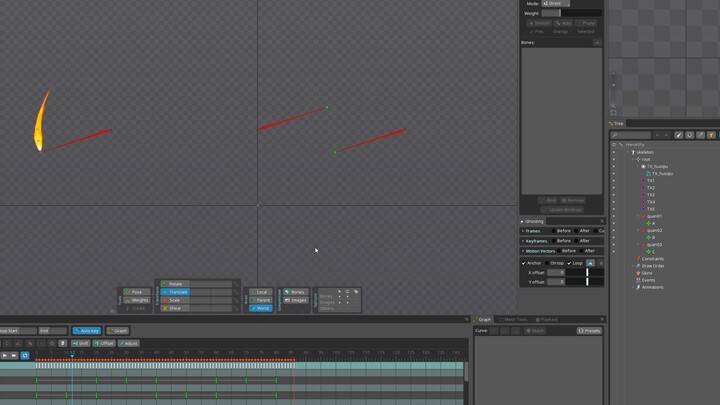The height and width of the screenshot is (405, 720).
Task: Expand the Ghosting section
Action: click(524, 221)
